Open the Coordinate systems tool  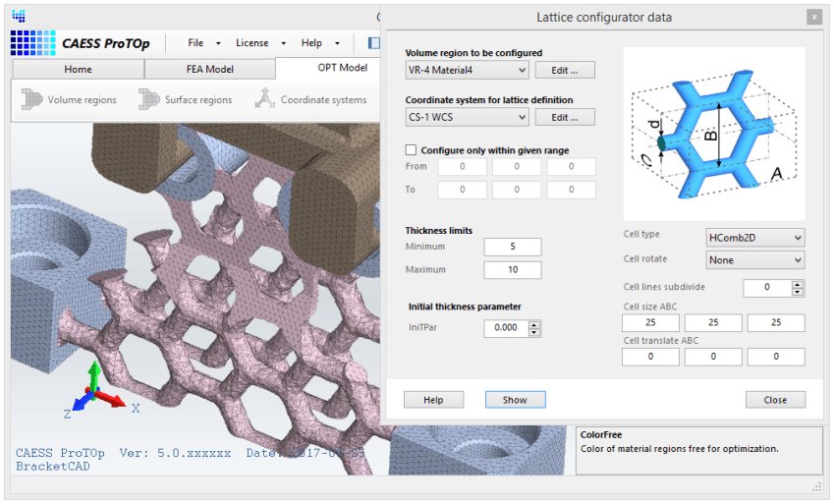click(310, 99)
